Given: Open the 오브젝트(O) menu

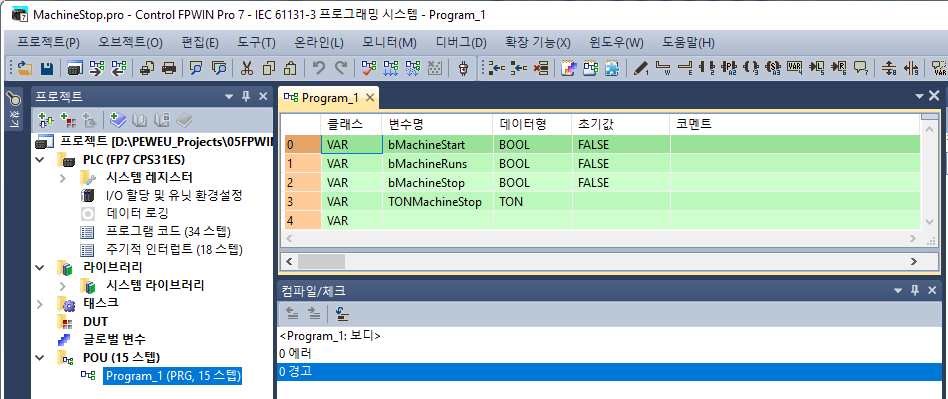Looking at the screenshot, I should [131, 43].
